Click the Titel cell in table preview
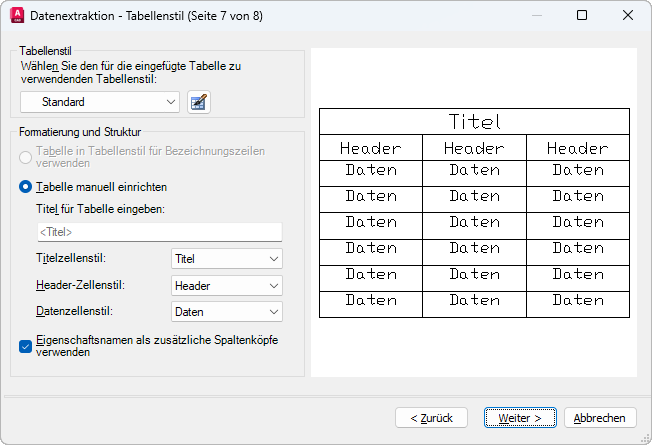This screenshot has width=652, height=445. tap(474, 122)
